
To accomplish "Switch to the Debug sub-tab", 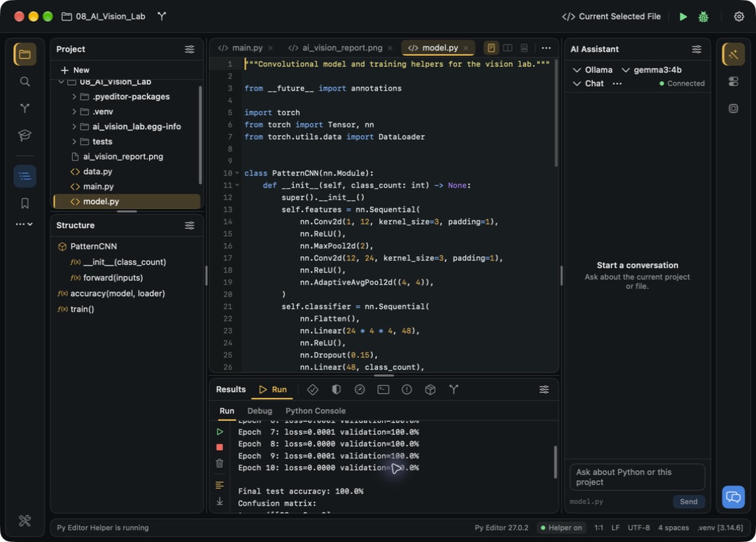I will coord(260,411).
